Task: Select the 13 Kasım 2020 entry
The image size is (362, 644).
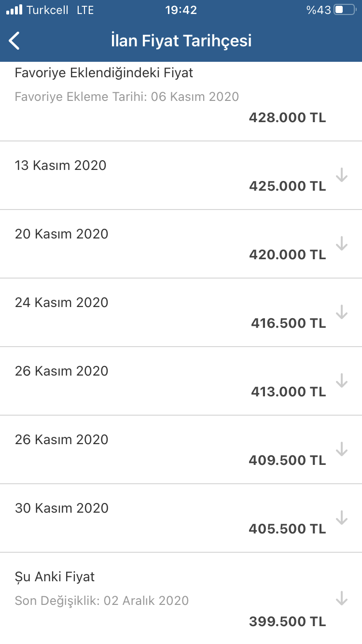Action: point(60,166)
